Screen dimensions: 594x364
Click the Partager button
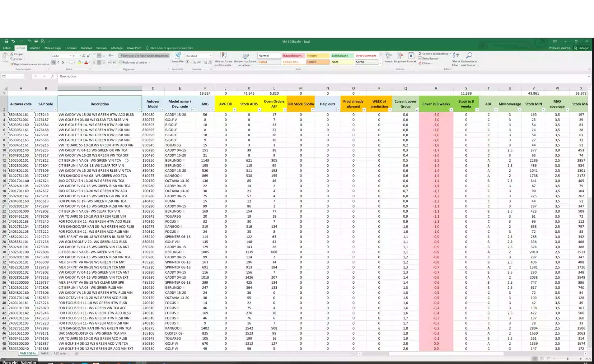pos(581,48)
